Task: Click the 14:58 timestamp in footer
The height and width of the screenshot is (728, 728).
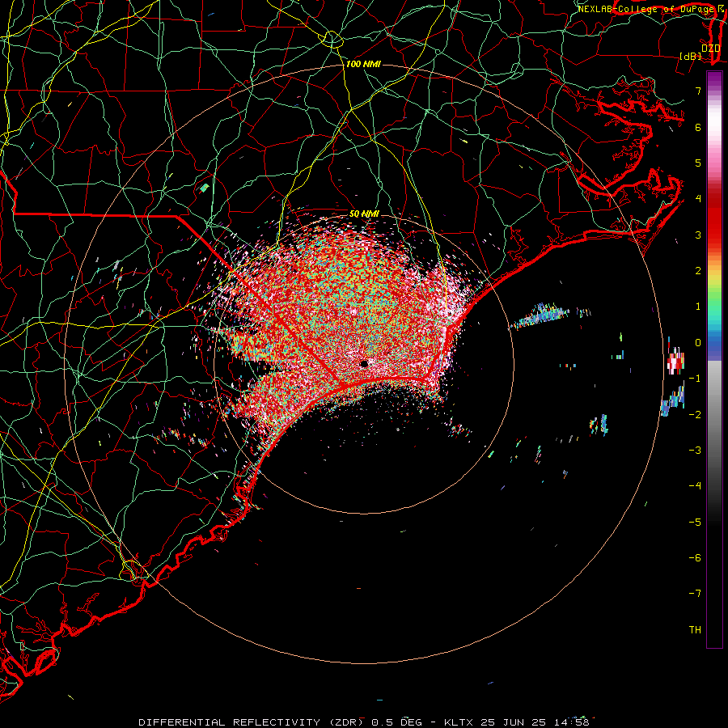Action: (x=571, y=722)
